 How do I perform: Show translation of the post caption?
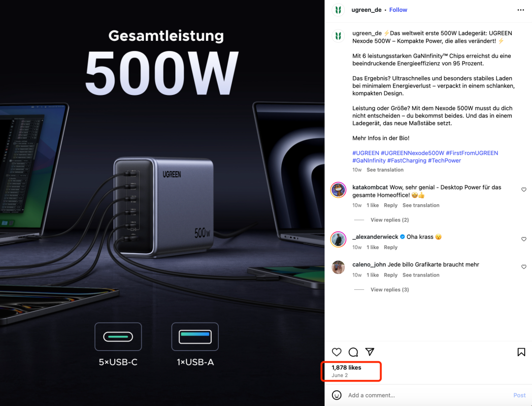click(385, 170)
